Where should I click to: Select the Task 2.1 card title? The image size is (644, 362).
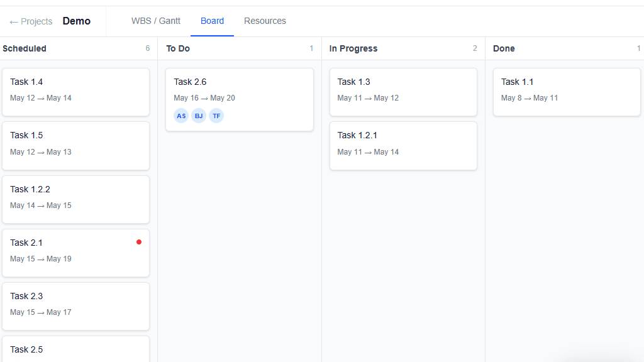[26, 243]
